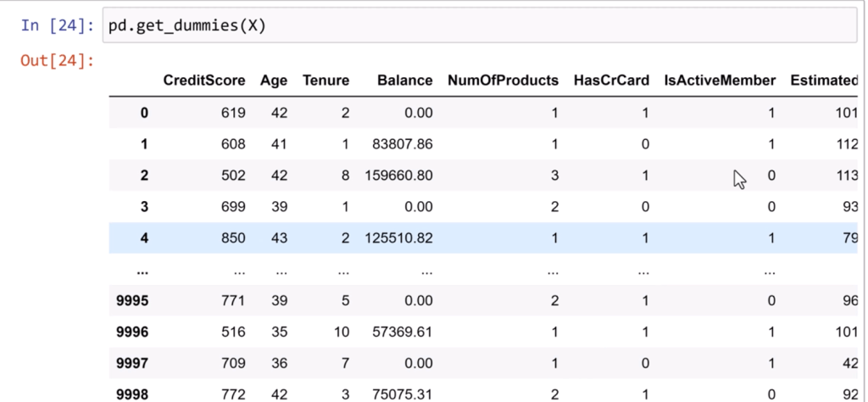The image size is (868, 402).
Task: Click row index 9995
Action: click(133, 301)
